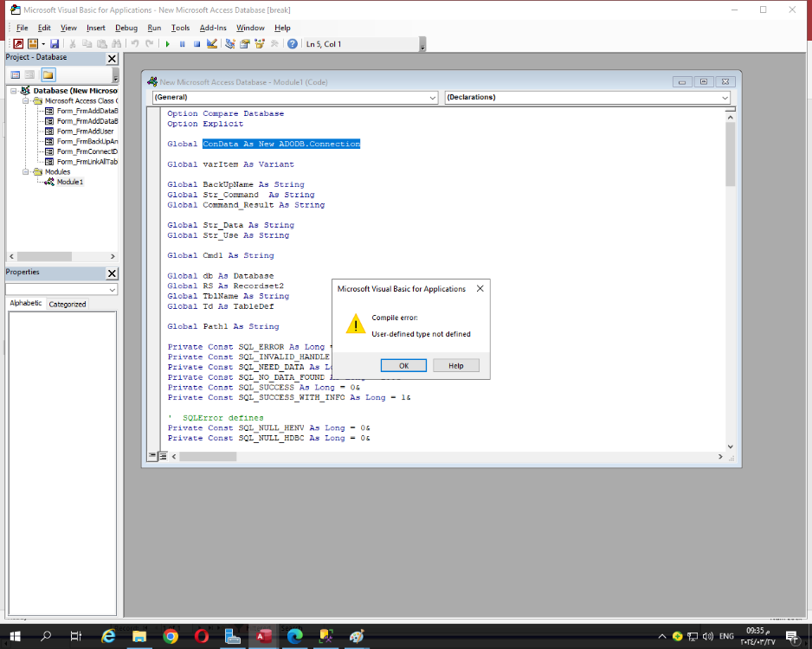Viewport: 812px width, 649px height.
Task: Click View Code icon in Project panel
Action: (x=16, y=75)
